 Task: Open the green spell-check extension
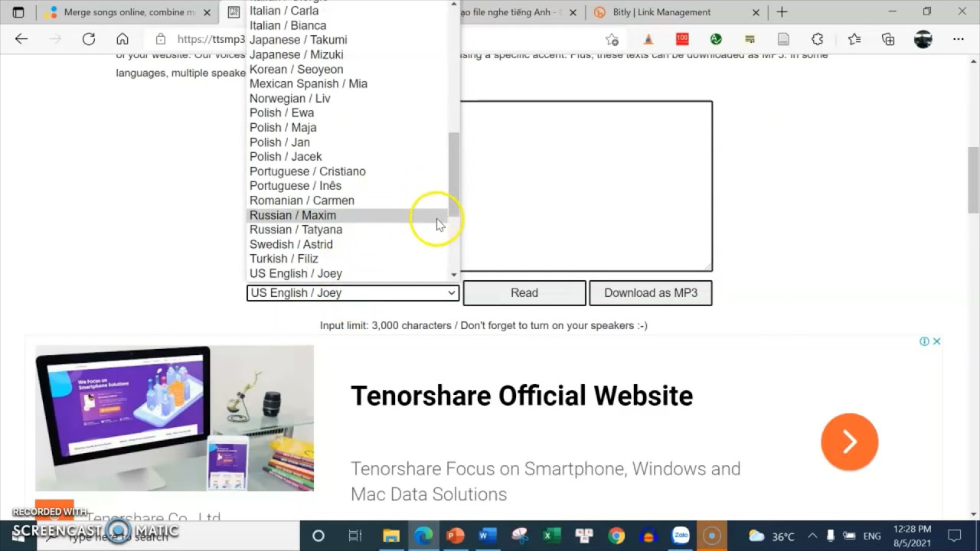click(716, 39)
